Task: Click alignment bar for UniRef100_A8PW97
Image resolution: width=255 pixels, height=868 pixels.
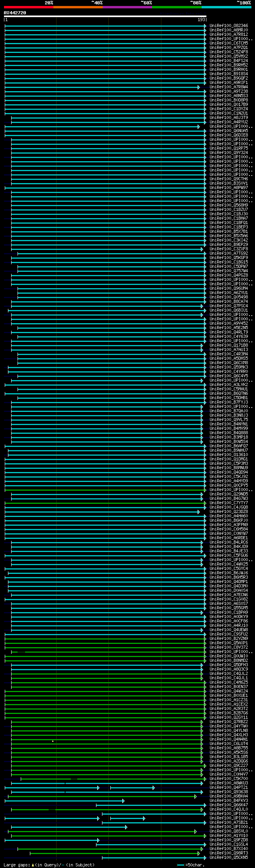Action: pos(106,187)
